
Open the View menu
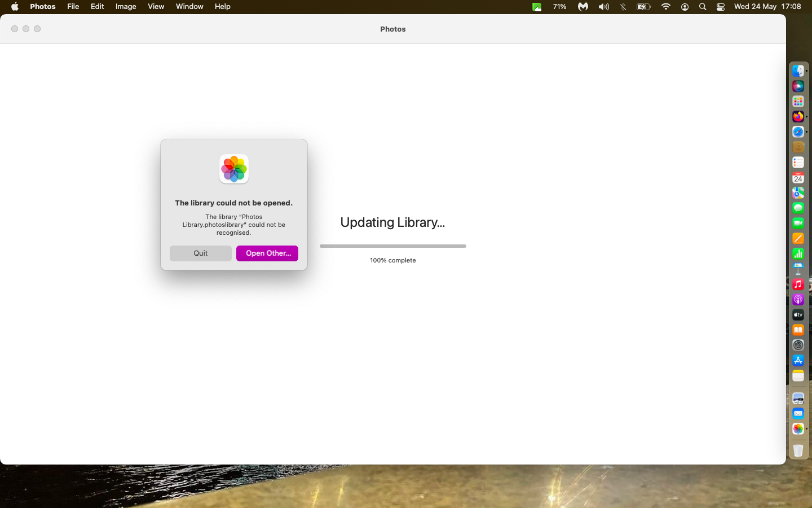pyautogui.click(x=156, y=7)
